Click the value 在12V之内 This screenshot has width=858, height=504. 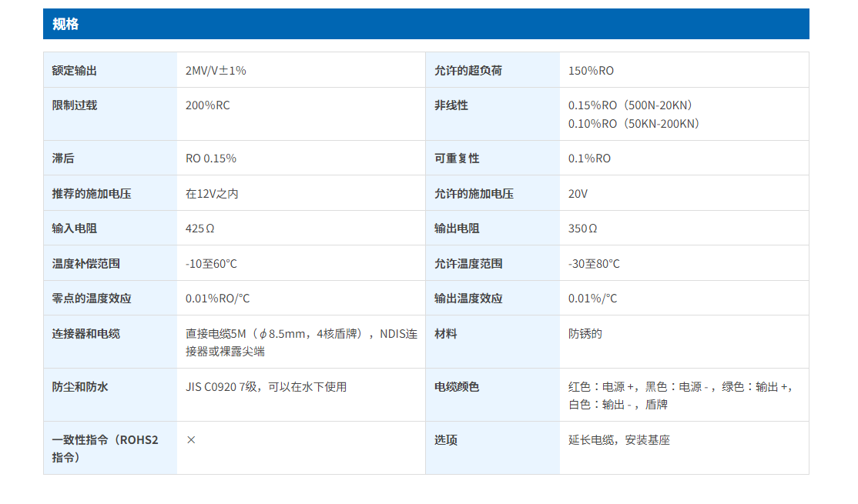click(212, 193)
